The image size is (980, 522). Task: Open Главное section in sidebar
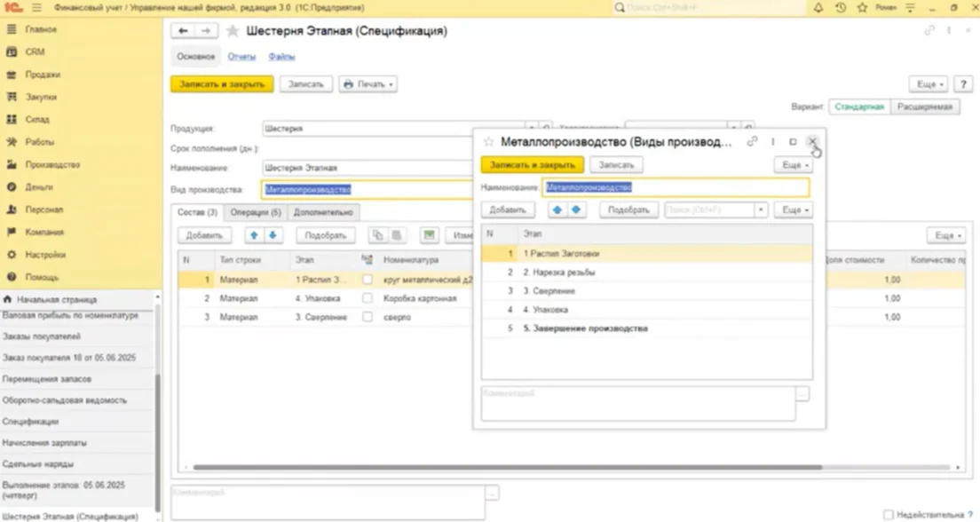click(x=41, y=29)
